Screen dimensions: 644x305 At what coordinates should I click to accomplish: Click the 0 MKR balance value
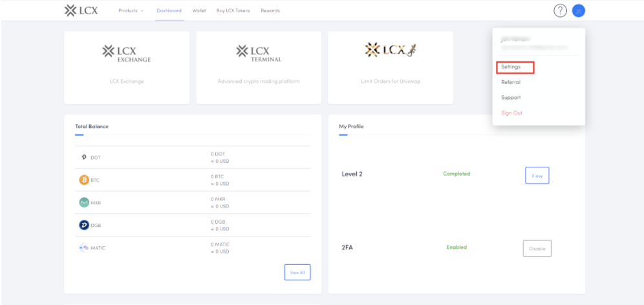(x=218, y=199)
